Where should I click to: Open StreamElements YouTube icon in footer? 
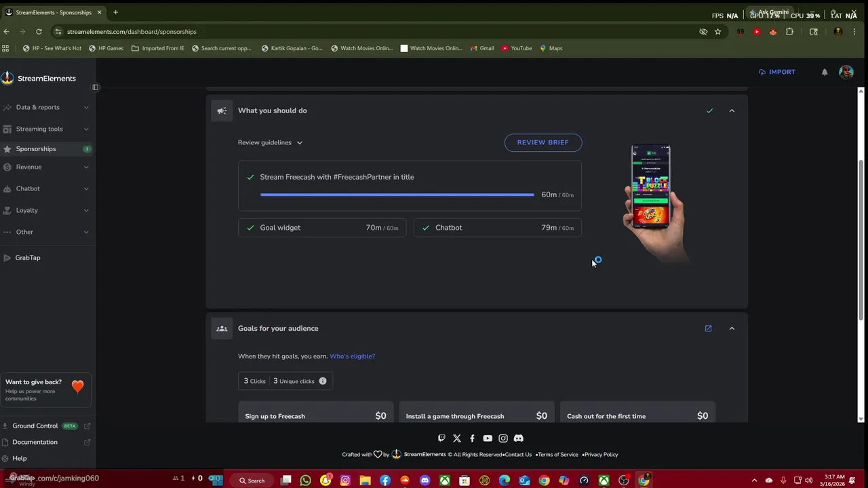pos(488,439)
